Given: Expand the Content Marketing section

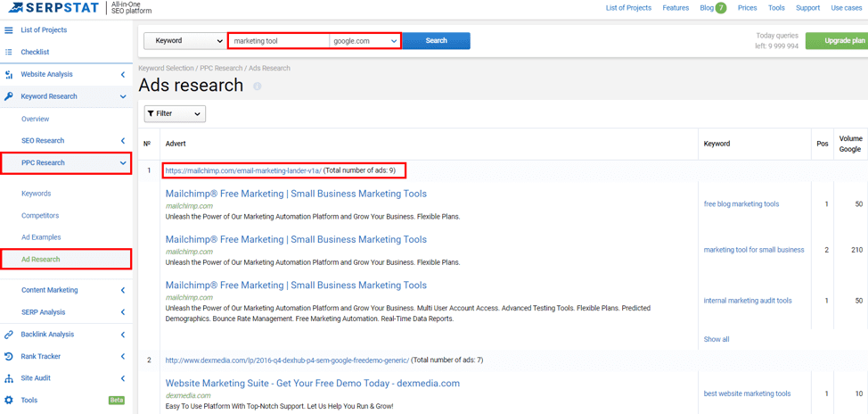Looking at the screenshot, I should pyautogui.click(x=123, y=290).
